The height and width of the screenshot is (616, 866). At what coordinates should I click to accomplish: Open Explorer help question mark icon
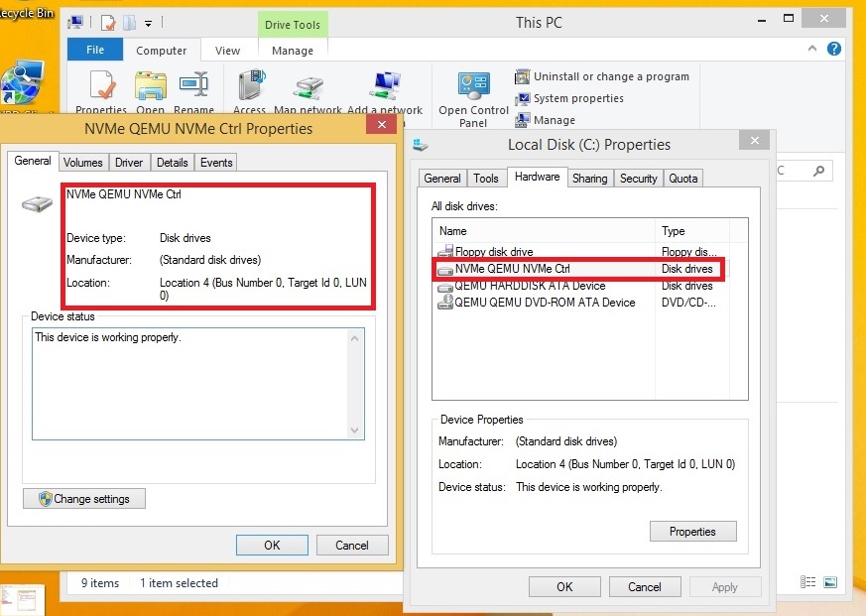(834, 49)
